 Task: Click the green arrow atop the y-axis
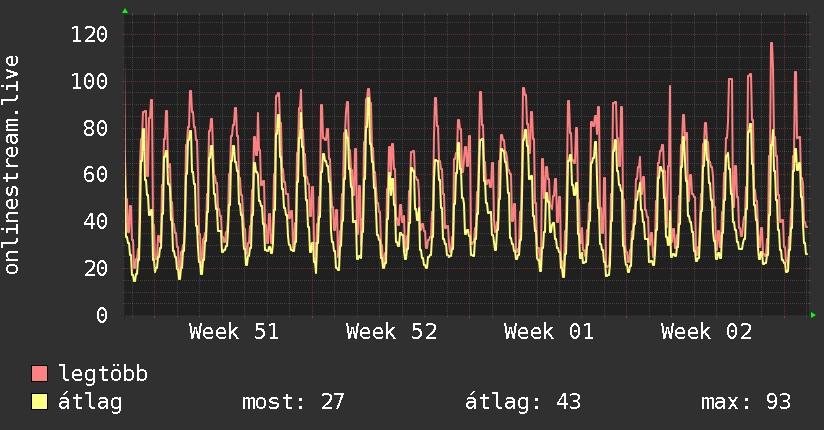[125, 11]
